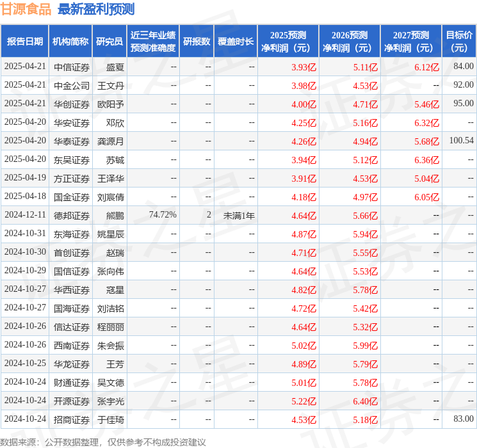Click analyst name 张宇光
477x448 pixels.
(x=110, y=401)
